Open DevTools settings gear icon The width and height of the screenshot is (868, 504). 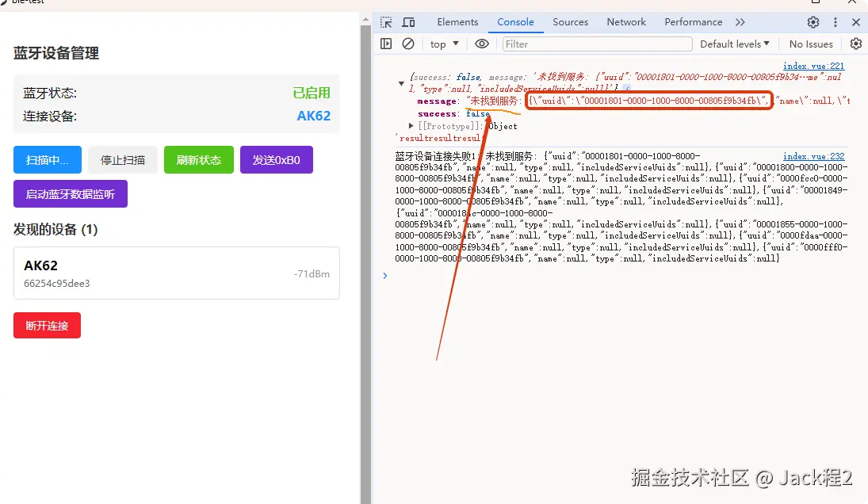pos(813,22)
